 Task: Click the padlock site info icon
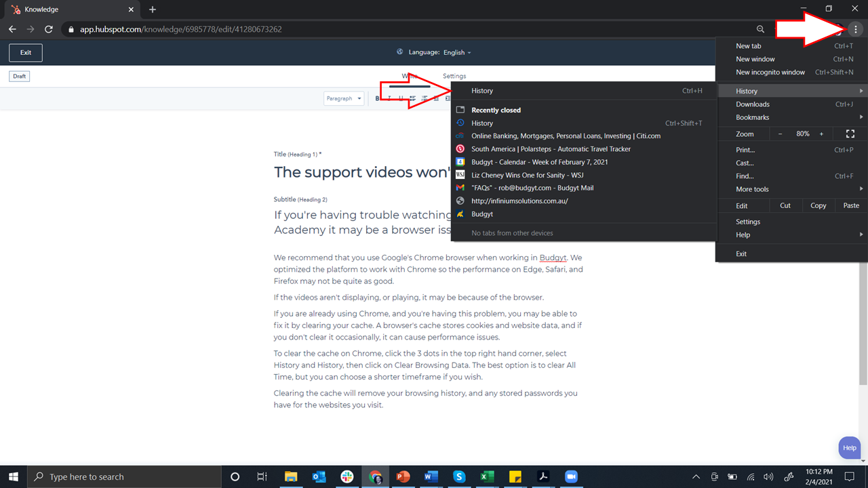coord(71,30)
